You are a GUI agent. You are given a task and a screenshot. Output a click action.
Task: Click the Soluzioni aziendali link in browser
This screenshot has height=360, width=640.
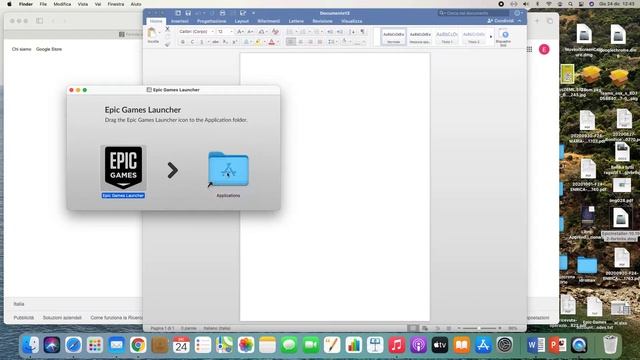pyautogui.click(x=62, y=318)
